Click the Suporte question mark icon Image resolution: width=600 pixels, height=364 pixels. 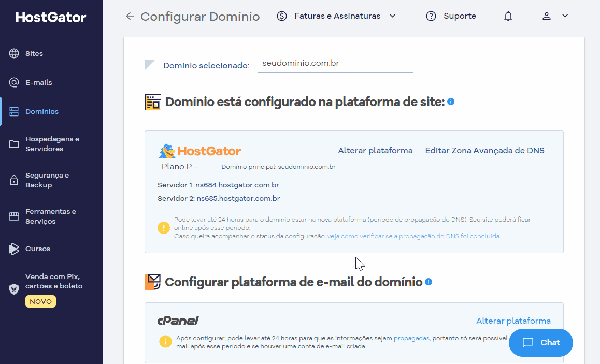pos(431,16)
